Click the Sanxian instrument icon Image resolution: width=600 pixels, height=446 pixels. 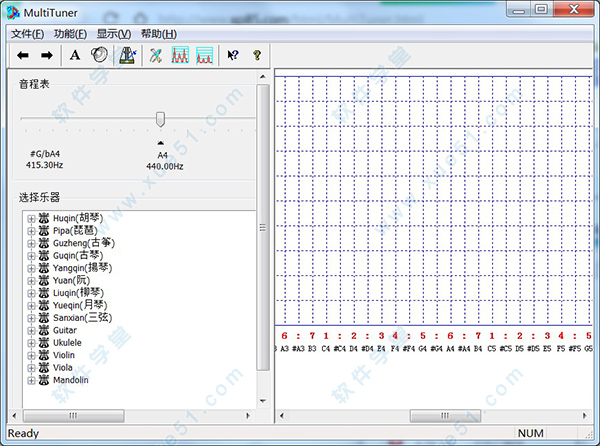(x=44, y=318)
